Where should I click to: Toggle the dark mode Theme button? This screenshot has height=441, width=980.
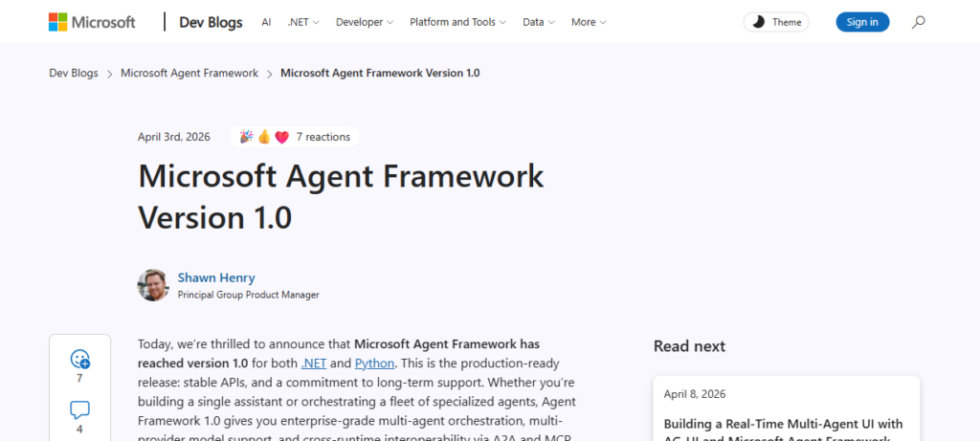(775, 23)
